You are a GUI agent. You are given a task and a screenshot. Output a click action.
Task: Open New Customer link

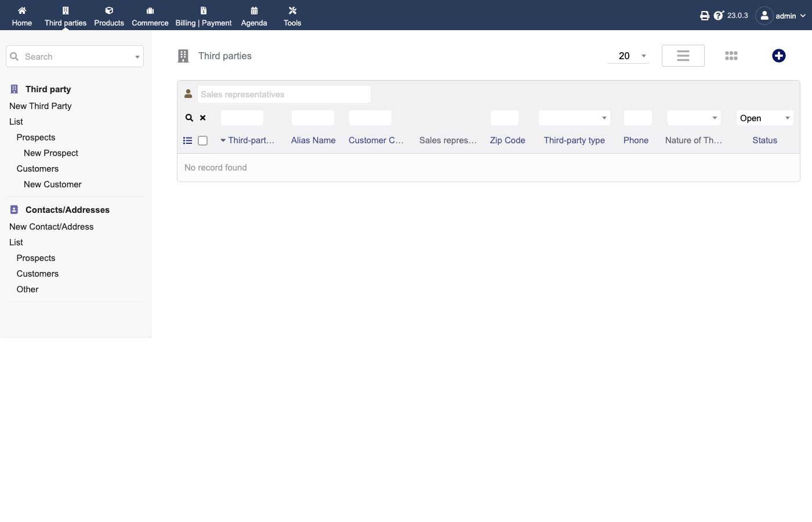[53, 184]
